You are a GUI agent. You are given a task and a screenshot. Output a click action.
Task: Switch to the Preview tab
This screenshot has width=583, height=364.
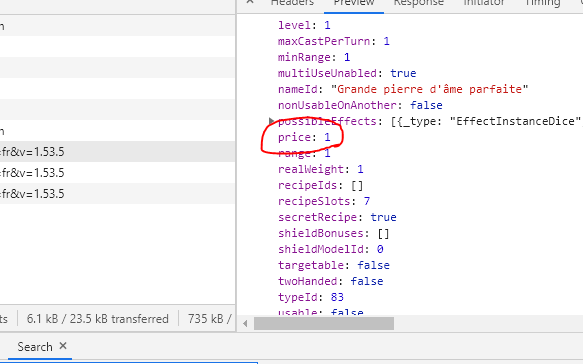(x=354, y=3)
